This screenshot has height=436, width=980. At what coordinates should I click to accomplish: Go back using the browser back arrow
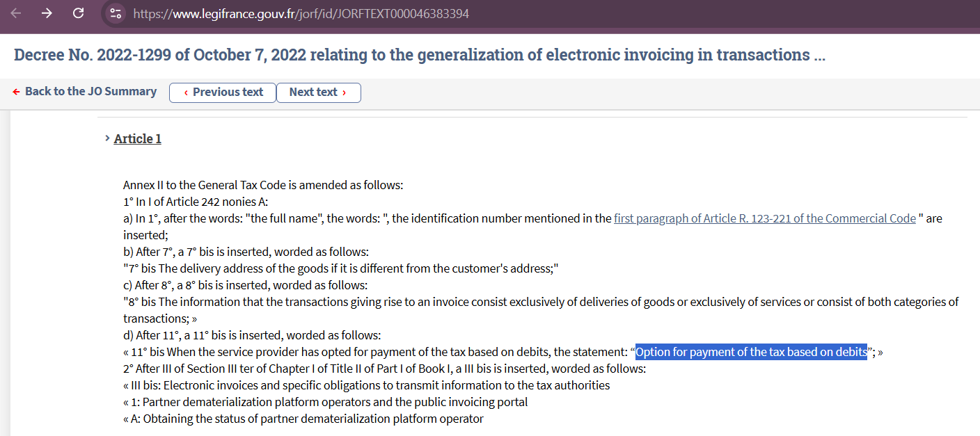[15, 13]
